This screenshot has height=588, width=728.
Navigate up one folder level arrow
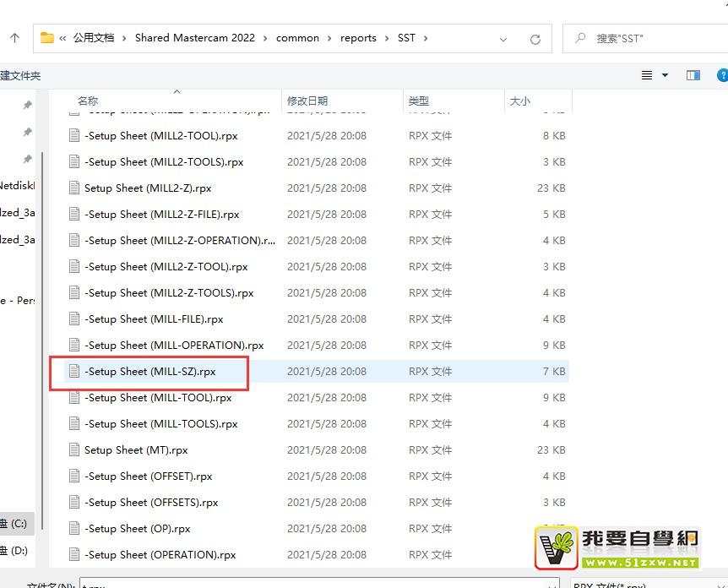(14, 38)
